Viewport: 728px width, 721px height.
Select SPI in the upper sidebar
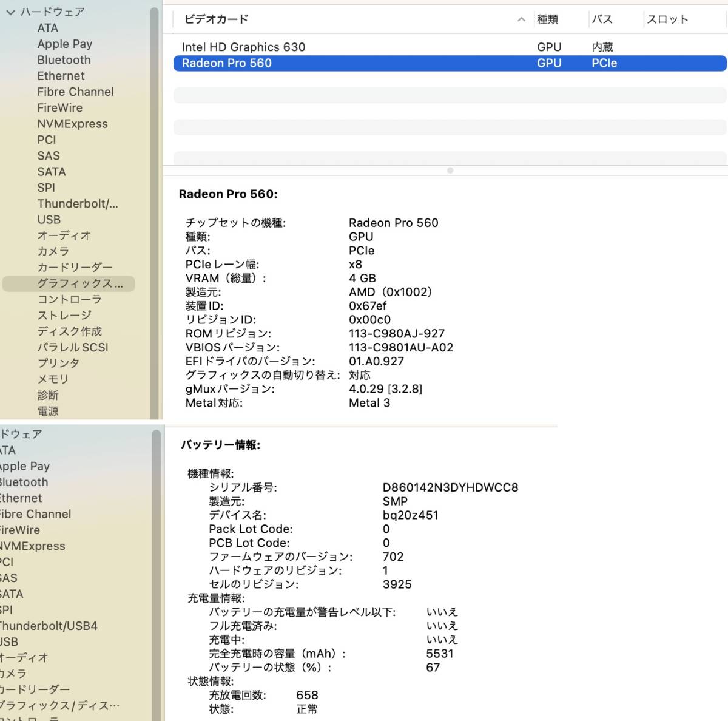tap(46, 188)
